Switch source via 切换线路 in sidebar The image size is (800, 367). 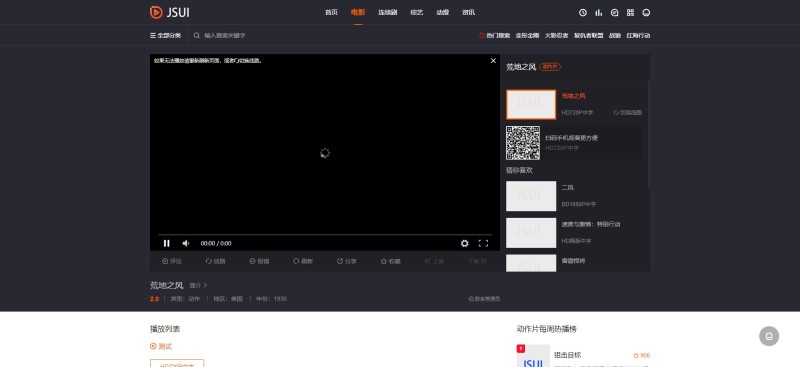[628, 112]
